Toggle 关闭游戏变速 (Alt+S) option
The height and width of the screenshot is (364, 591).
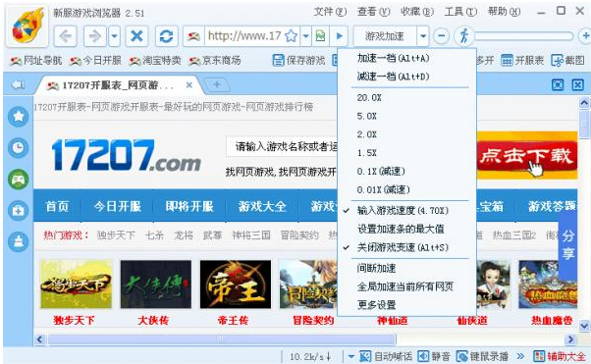click(403, 247)
